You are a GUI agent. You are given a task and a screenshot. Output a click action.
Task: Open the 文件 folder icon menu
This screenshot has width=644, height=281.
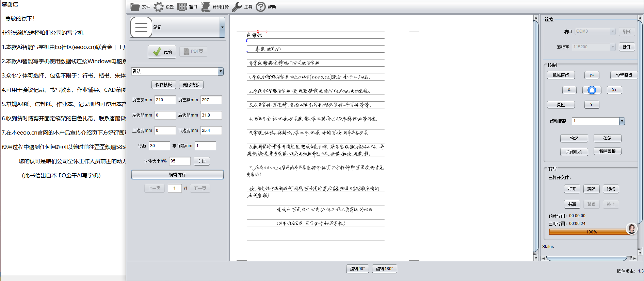135,7
